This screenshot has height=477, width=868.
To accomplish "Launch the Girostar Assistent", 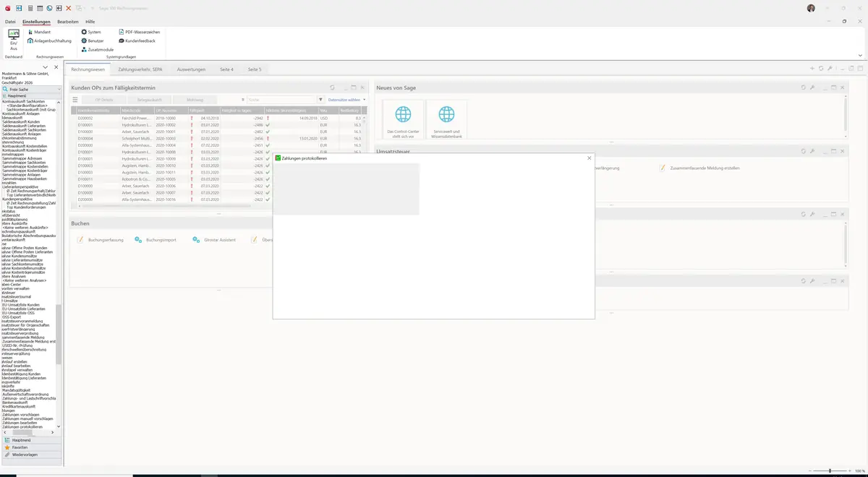I will click(x=215, y=240).
